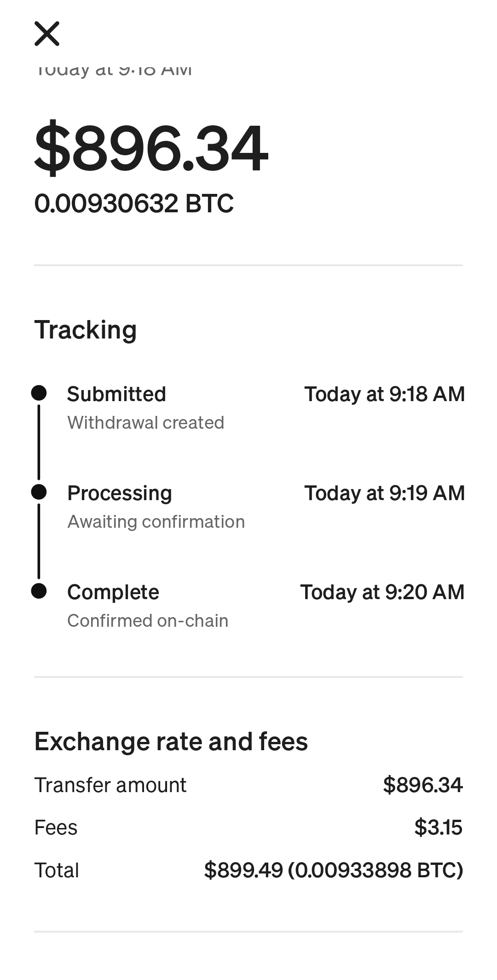This screenshot has height=980, width=497.
Task: Tap the Complete step dot marker
Action: [x=39, y=591]
